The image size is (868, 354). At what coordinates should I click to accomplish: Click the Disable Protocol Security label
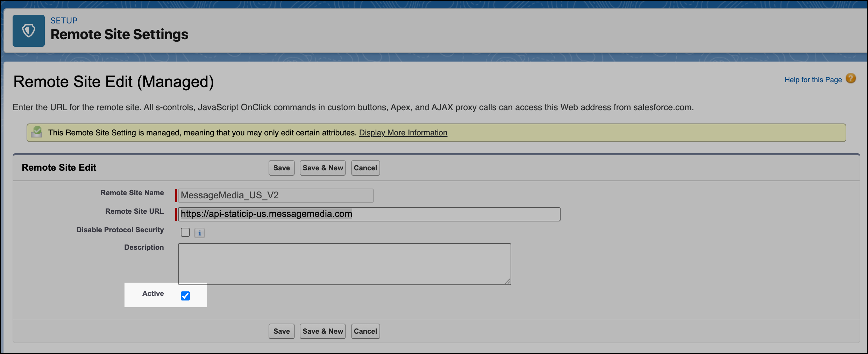point(120,230)
